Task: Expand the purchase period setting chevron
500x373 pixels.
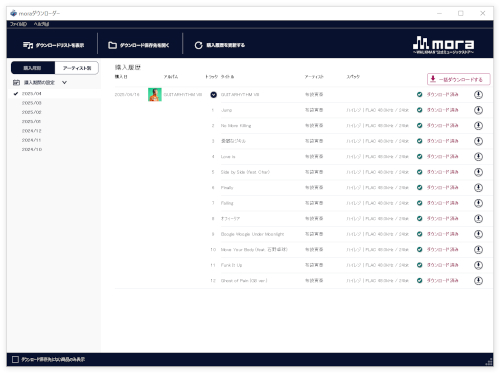Action: click(64, 82)
